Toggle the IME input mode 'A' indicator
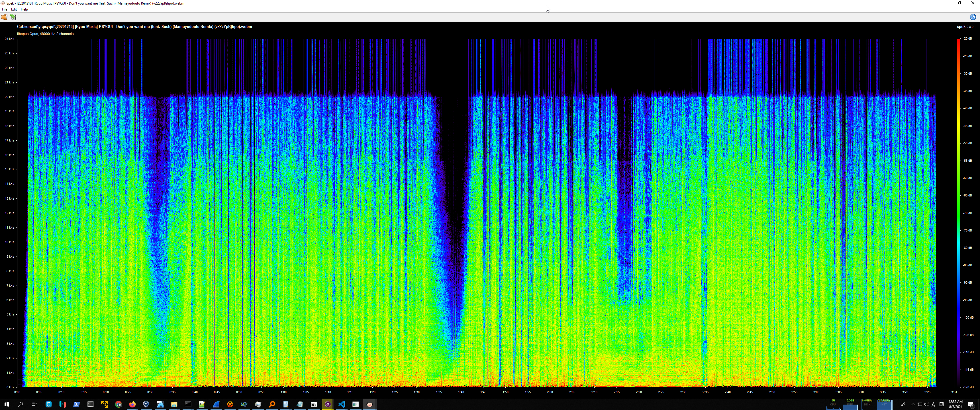 pos(933,404)
